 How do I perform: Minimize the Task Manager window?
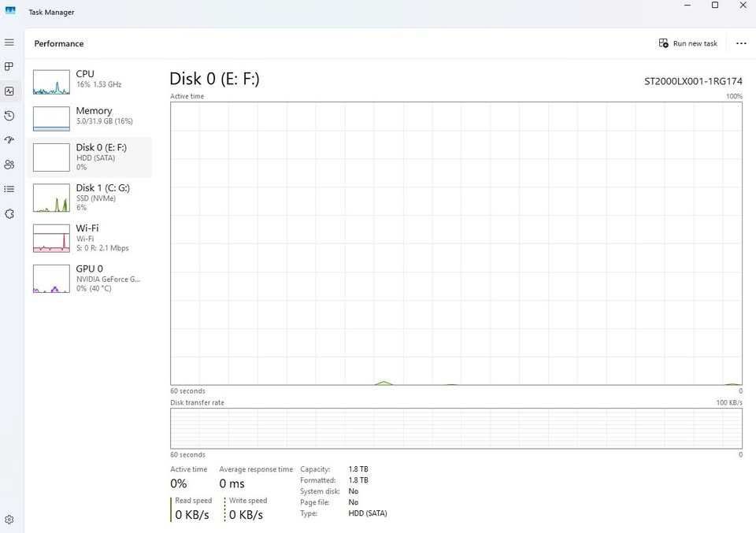click(687, 6)
